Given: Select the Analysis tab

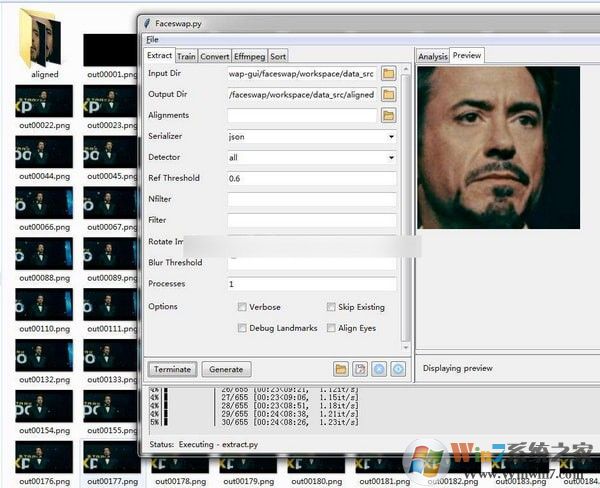Looking at the screenshot, I should click(x=432, y=57).
